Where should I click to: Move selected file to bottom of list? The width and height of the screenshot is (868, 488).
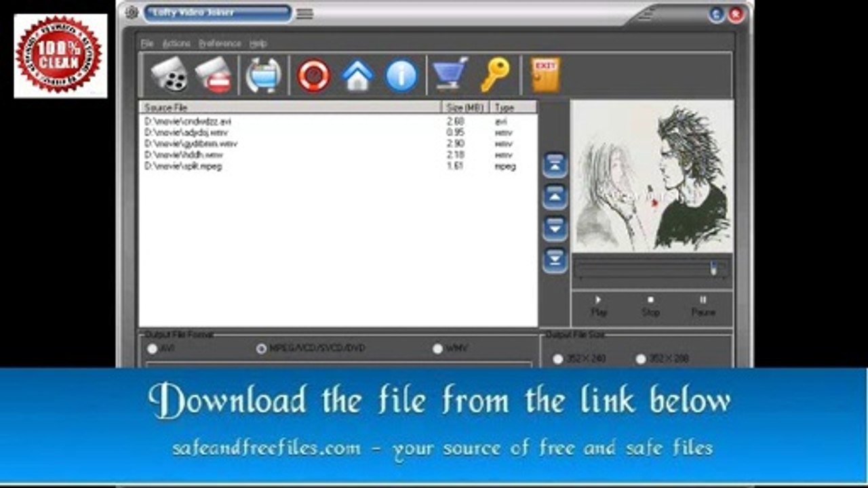555,260
